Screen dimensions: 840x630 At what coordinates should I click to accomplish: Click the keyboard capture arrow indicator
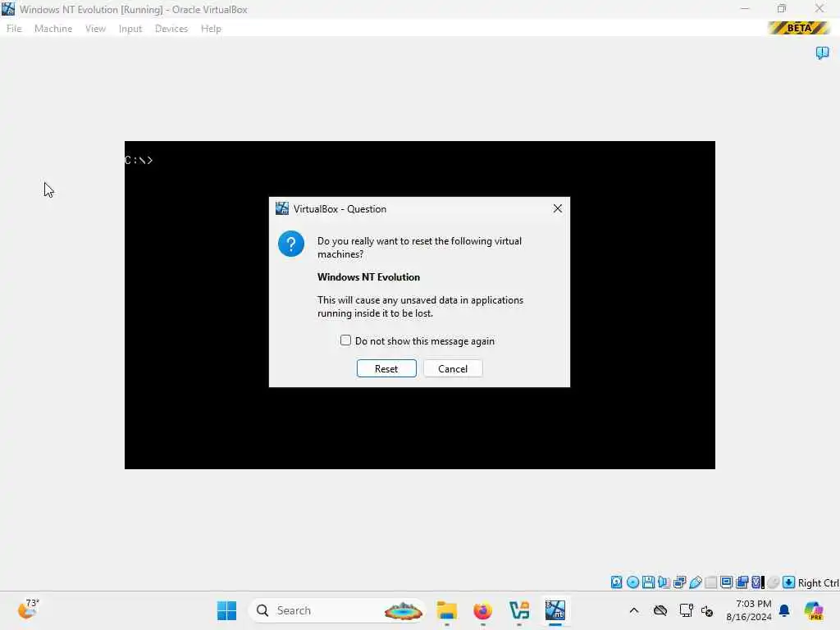[x=788, y=582]
